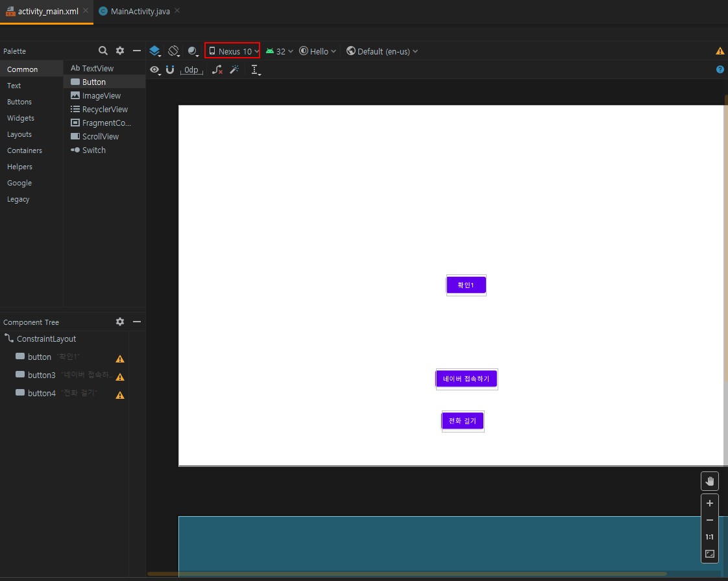Zoom out with the minus button
728x581 pixels.
(709, 520)
